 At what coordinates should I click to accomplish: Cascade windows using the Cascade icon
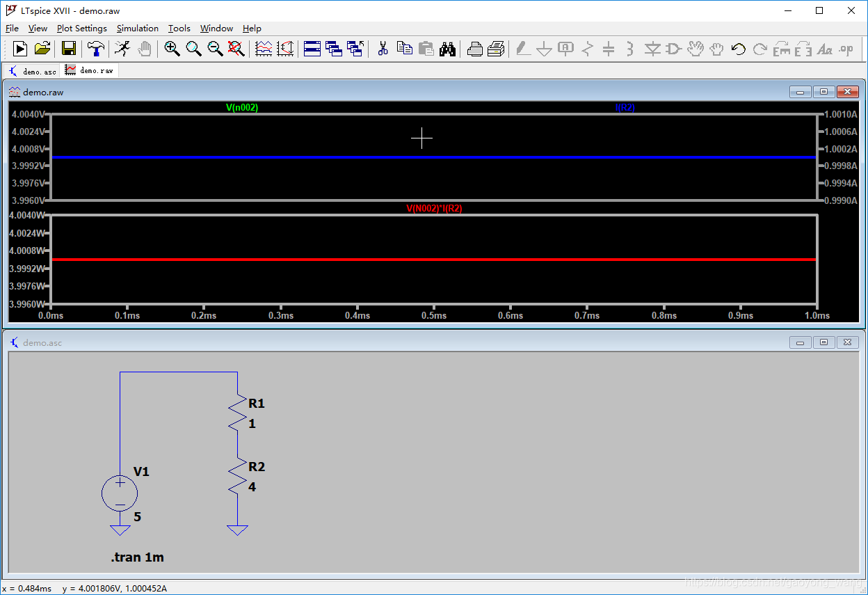click(334, 48)
